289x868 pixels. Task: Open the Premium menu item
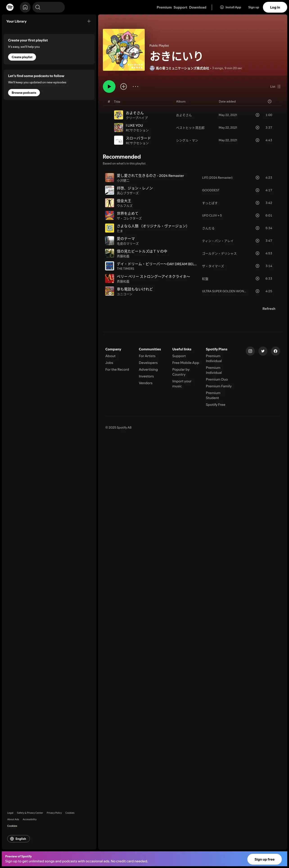pyautogui.click(x=164, y=7)
